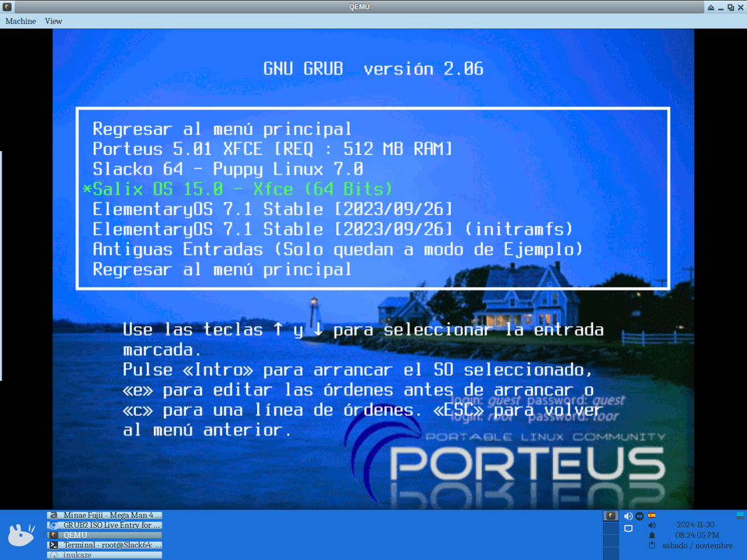Select Antiguas Entradas GRUB submenu entry
Viewport: 747px width, 560px height.
click(x=337, y=249)
